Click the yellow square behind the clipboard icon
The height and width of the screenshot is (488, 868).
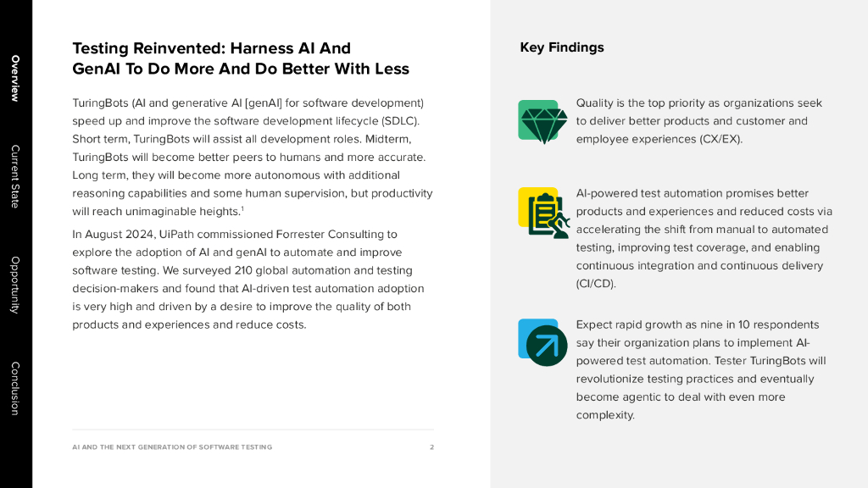pyautogui.click(x=525, y=195)
